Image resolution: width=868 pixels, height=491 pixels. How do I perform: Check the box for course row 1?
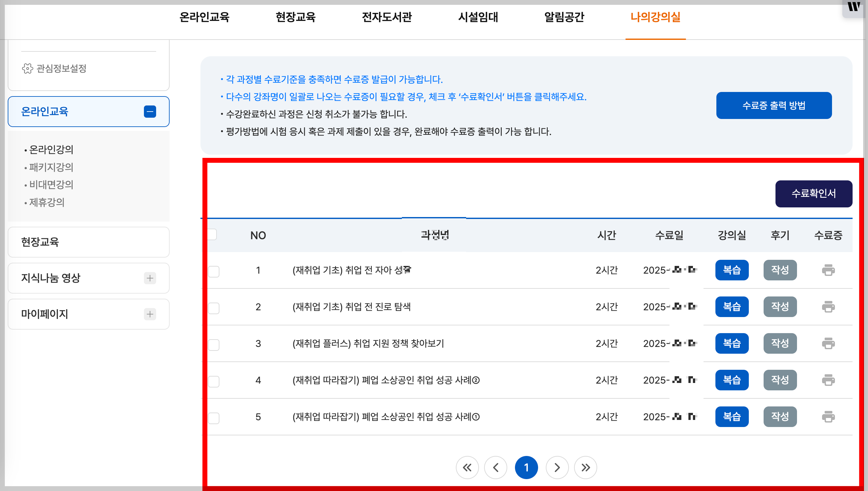click(214, 271)
